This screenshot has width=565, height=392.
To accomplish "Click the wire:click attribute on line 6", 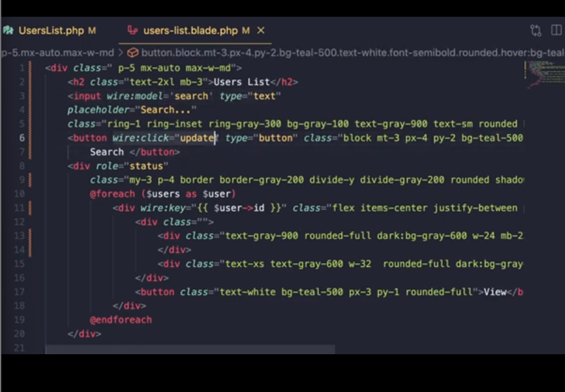I will [x=141, y=138].
